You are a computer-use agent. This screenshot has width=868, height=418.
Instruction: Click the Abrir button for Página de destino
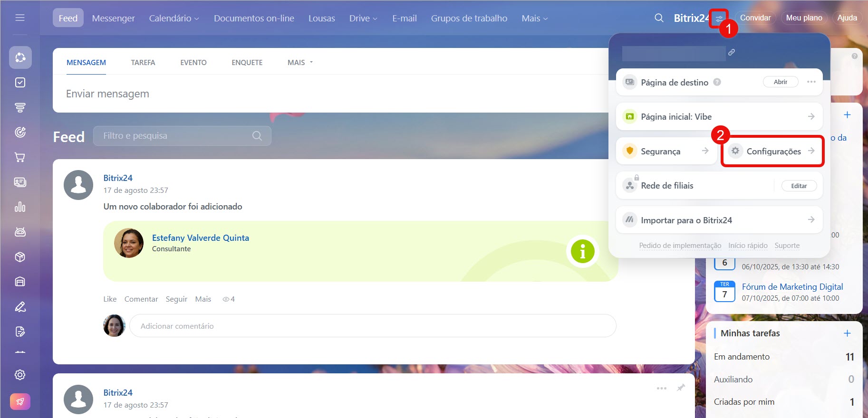[x=780, y=82]
